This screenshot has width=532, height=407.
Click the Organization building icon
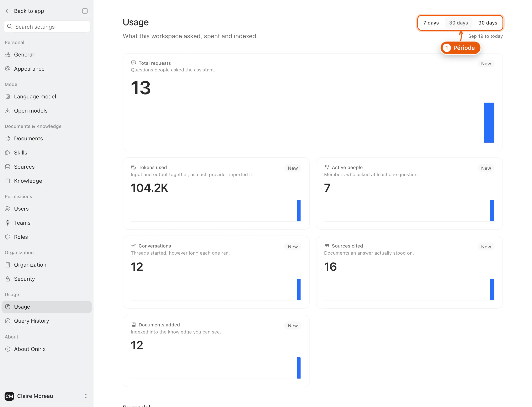(8, 265)
